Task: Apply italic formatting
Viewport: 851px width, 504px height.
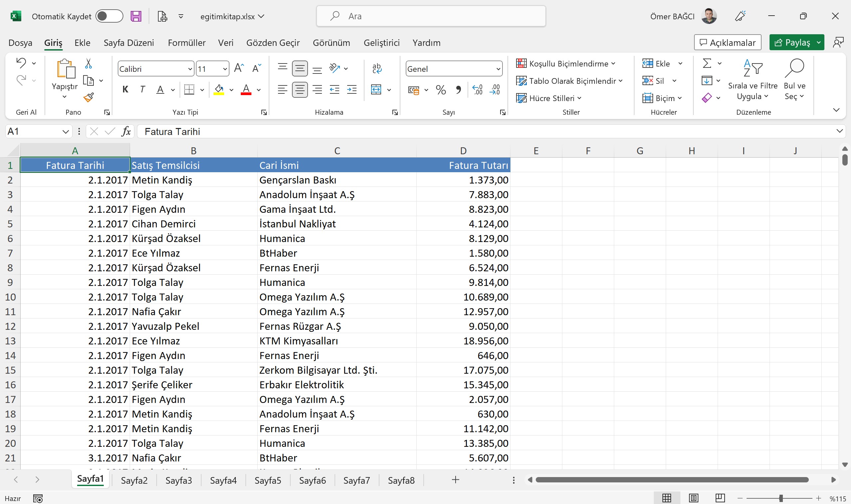Action: [x=142, y=89]
